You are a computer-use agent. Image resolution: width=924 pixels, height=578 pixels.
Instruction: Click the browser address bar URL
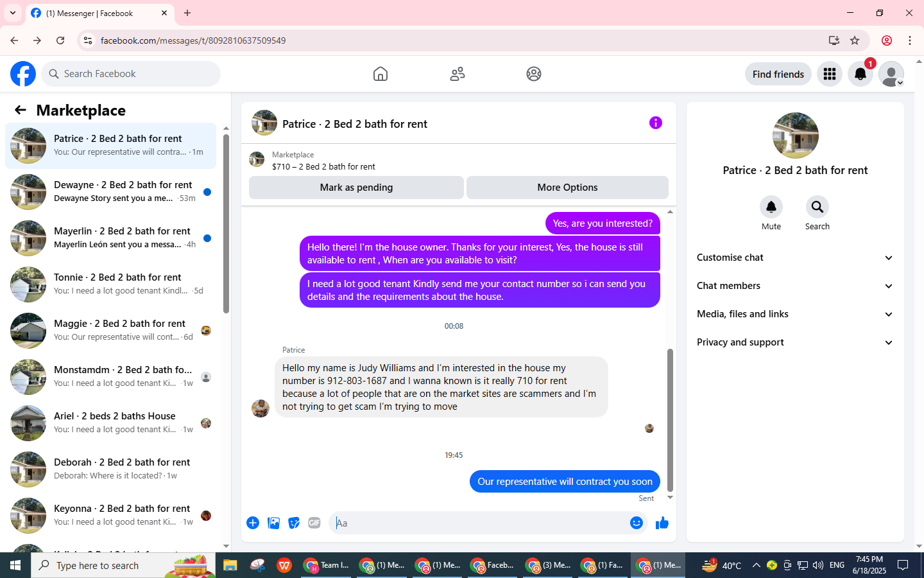(x=193, y=40)
